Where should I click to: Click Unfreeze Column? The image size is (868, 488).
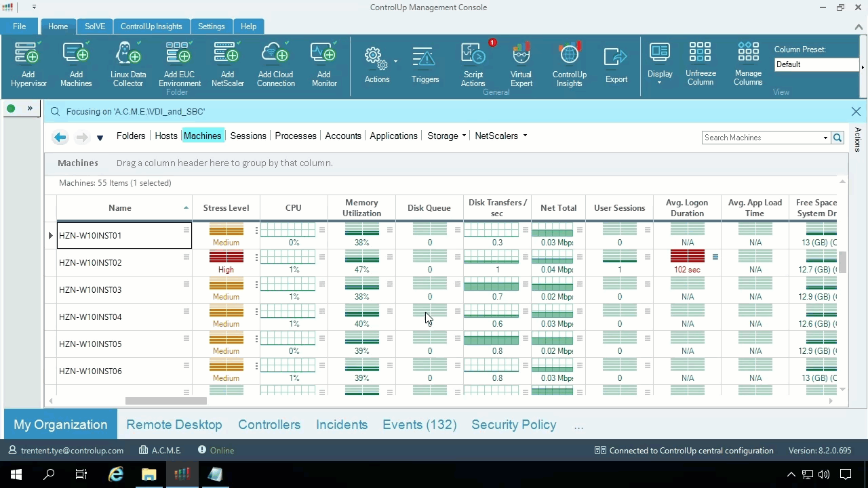[700, 63]
